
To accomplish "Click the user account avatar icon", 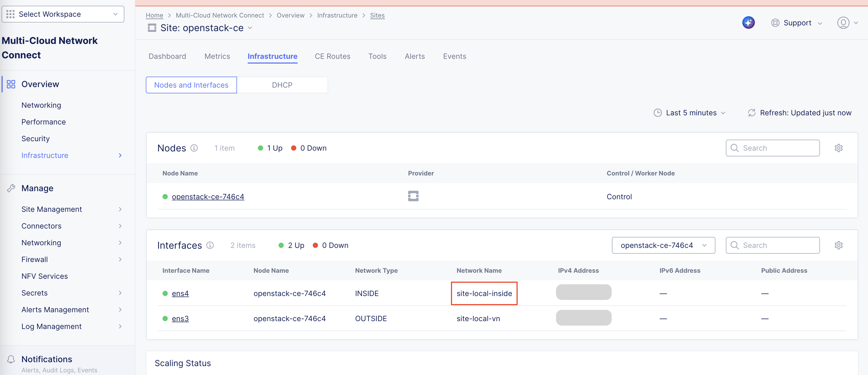I will [843, 23].
